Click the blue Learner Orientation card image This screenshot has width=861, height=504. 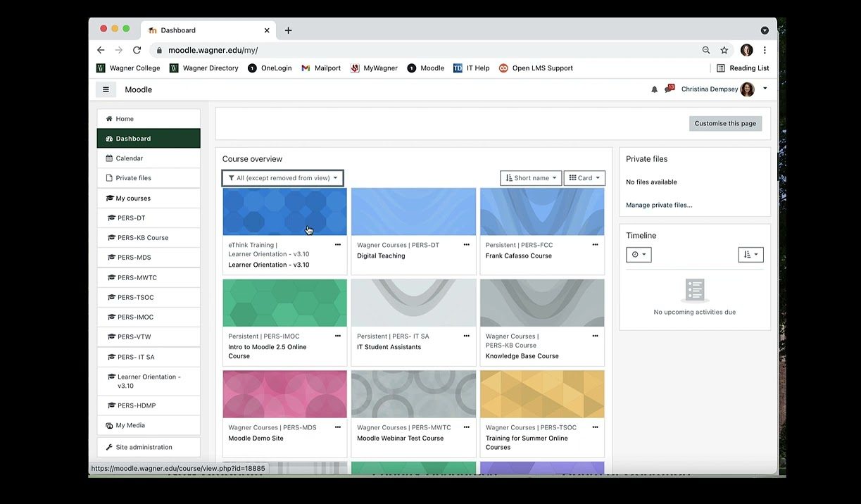point(284,212)
